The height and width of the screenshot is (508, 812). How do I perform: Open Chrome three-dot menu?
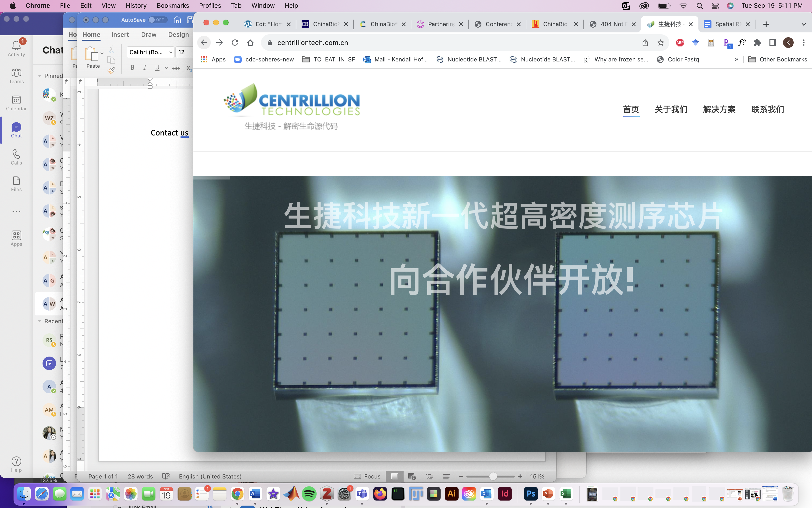coord(804,43)
